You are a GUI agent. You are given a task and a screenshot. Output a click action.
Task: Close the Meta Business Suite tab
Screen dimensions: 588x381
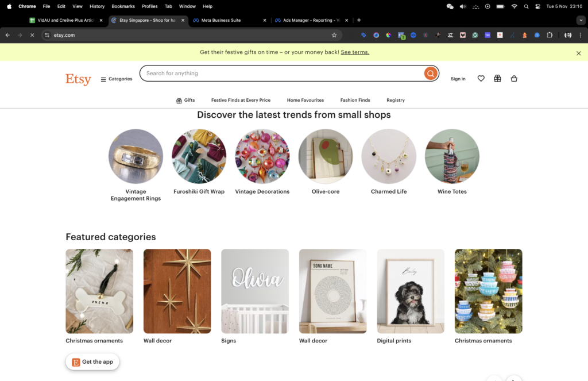(264, 20)
